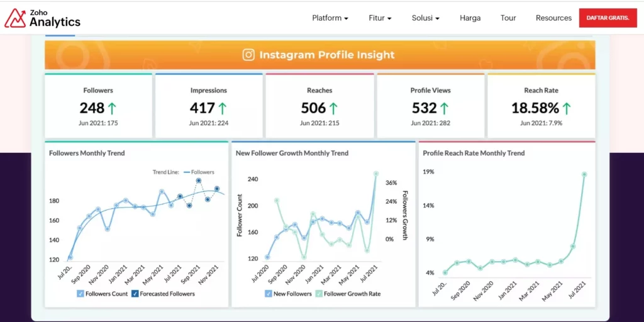Toggle the Follower Growth Rate legend checkbox
The image size is (644, 322).
319,294
